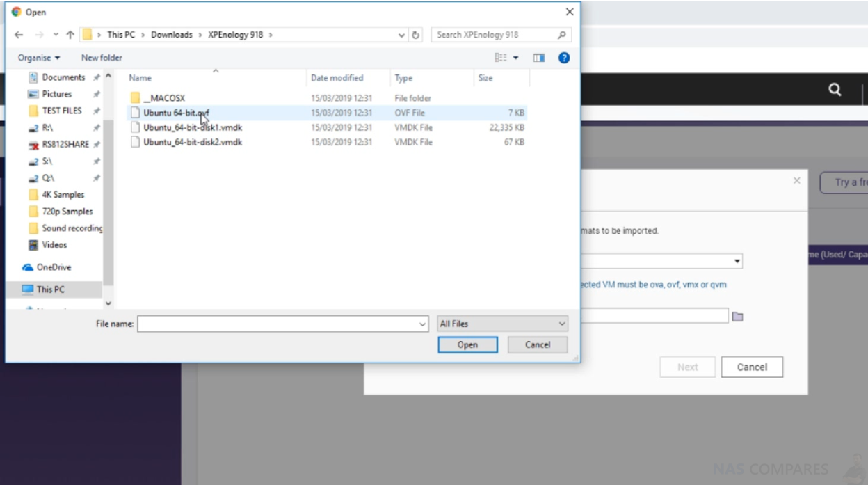868x485 pixels.
Task: Select the Ubuntu 64-bit.ovf file icon
Action: pyautogui.click(x=136, y=113)
